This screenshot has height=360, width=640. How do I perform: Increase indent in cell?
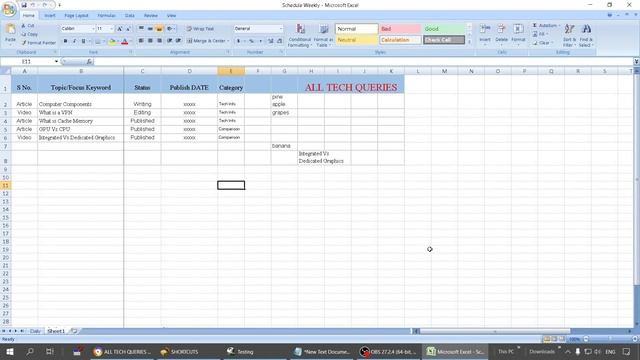[178, 41]
